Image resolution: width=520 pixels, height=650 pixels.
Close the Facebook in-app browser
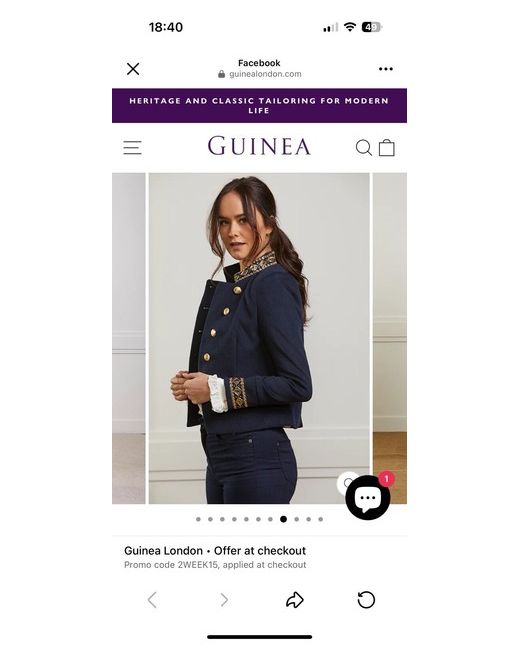click(133, 69)
